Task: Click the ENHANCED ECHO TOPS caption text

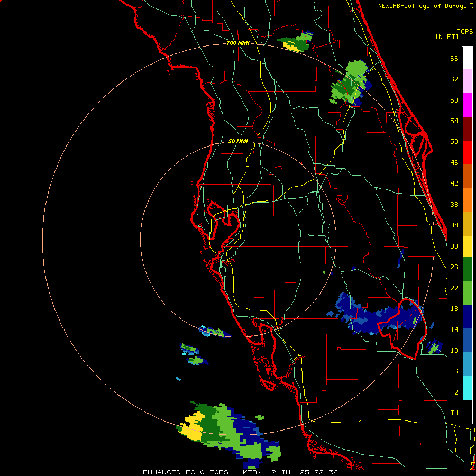Action: click(186, 472)
